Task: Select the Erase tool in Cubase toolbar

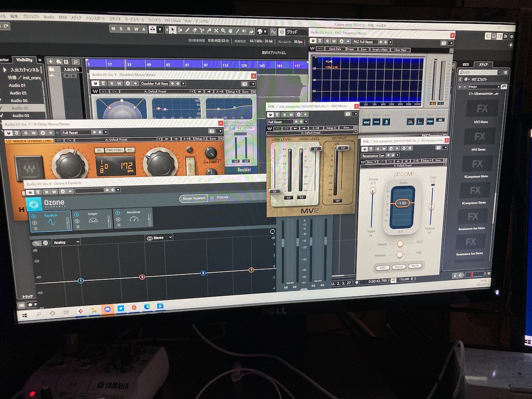Action: tap(194, 30)
